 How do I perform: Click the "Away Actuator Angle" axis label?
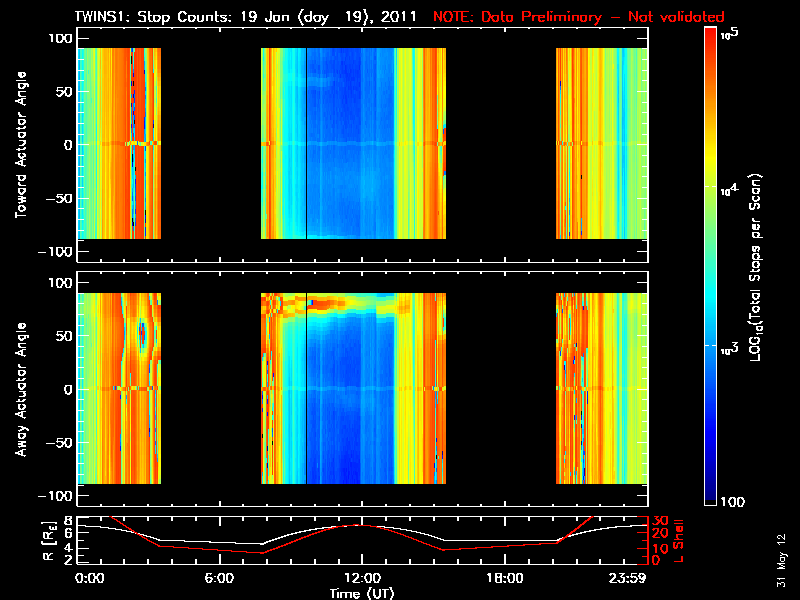tap(20, 389)
